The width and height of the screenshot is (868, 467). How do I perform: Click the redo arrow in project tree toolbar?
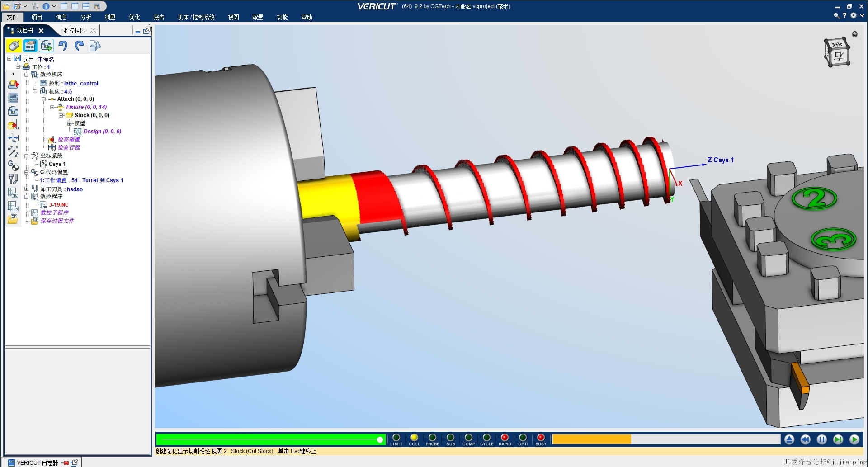79,46
